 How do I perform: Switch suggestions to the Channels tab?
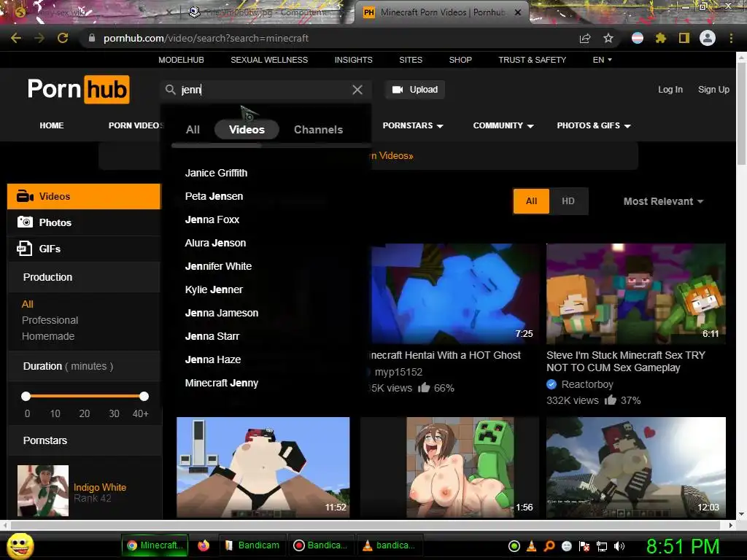tap(318, 130)
